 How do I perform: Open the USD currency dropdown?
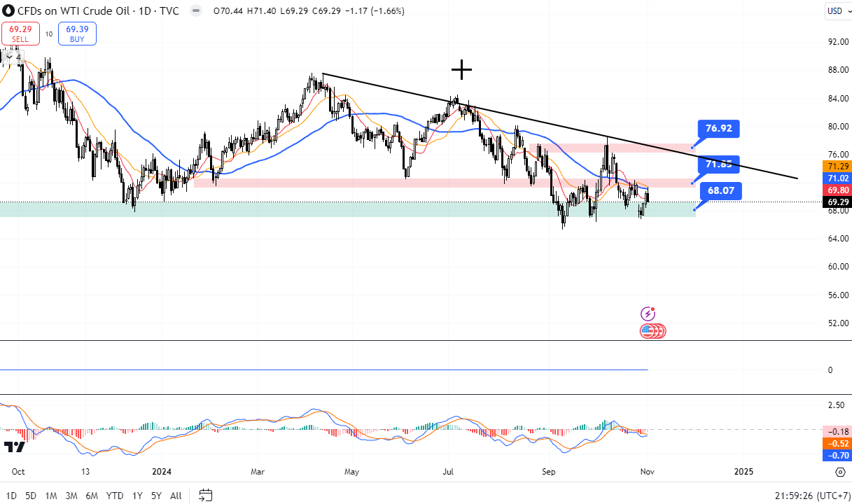[x=837, y=10]
